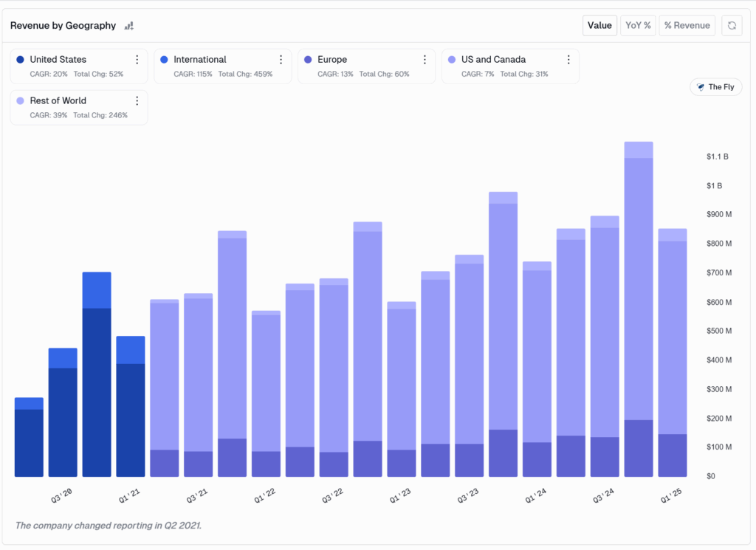
Task: Click the first bar's dark blue segment
Action: [x=29, y=443]
